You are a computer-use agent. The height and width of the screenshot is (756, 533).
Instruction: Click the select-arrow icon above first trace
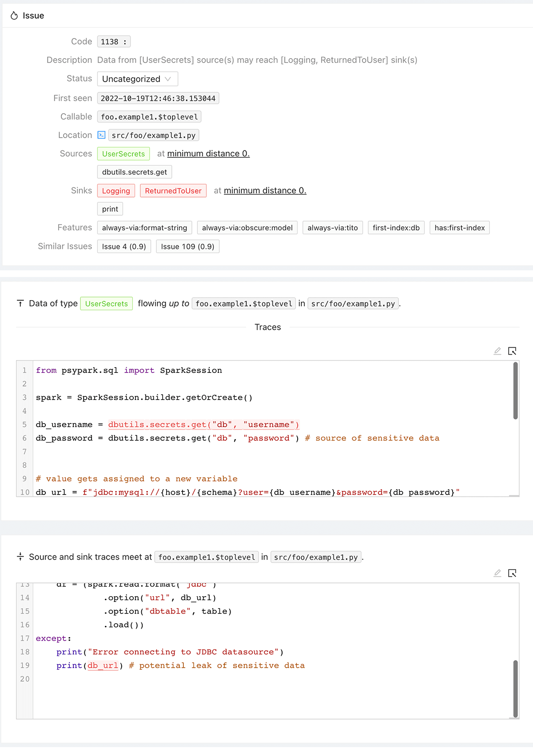pos(512,351)
